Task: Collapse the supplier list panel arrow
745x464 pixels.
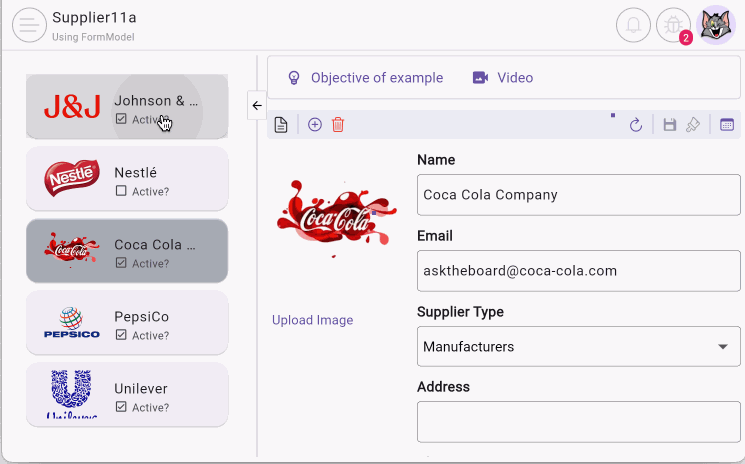Action: [x=256, y=105]
